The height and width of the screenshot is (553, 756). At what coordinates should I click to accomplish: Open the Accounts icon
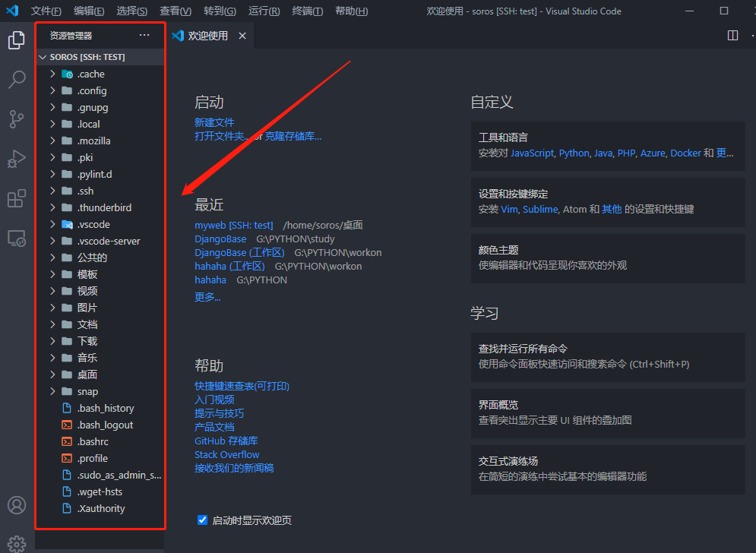(17, 505)
